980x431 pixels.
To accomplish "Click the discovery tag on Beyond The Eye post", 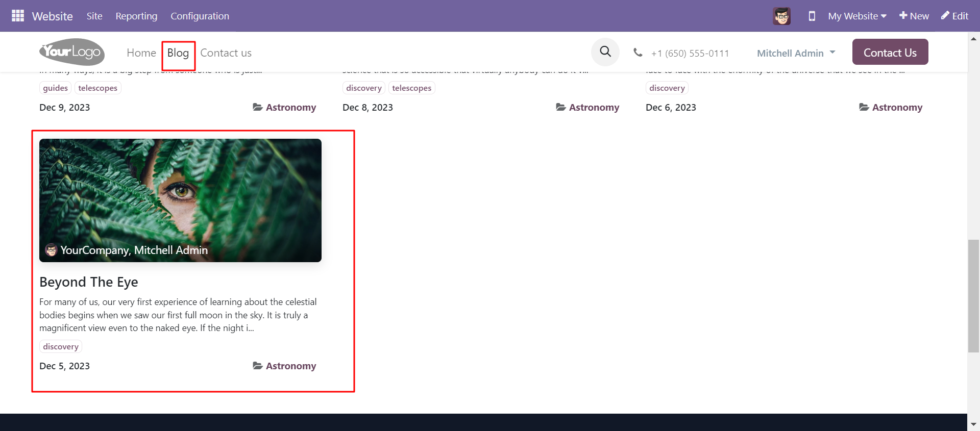I will 61,346.
